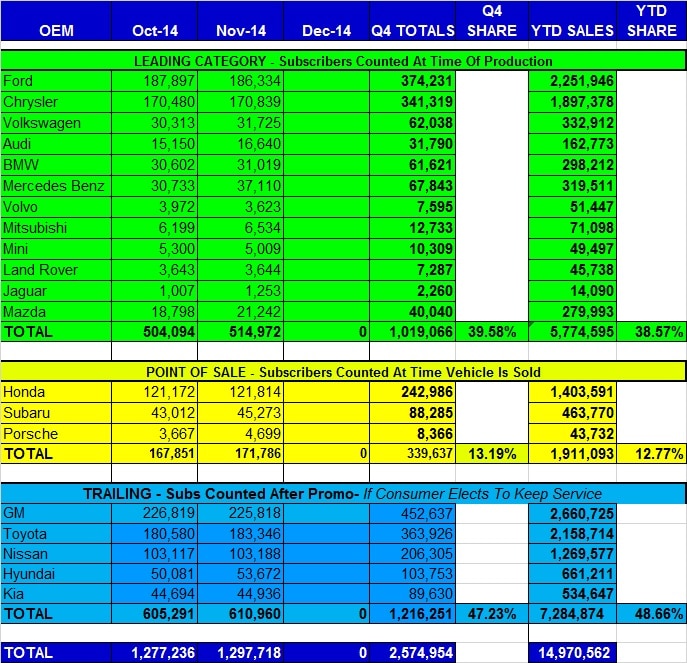Image resolution: width=687 pixels, height=663 pixels.
Task: Click the LEADING CATEGORY section banner
Action: point(343,60)
